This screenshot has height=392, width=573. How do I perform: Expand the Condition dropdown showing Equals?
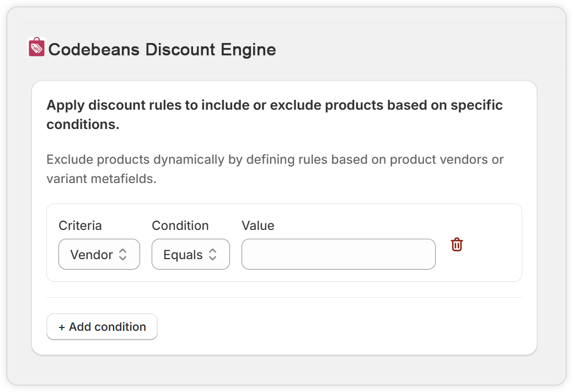click(190, 254)
